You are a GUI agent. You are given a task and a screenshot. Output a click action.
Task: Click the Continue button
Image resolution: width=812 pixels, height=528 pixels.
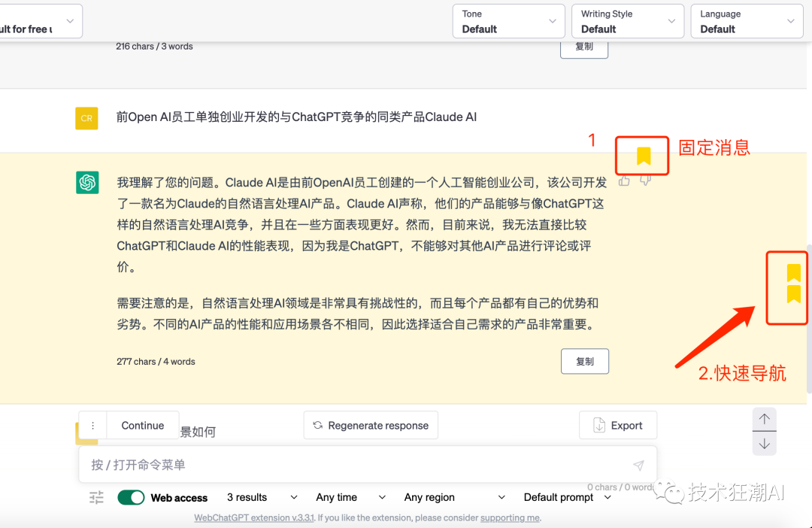(x=142, y=426)
